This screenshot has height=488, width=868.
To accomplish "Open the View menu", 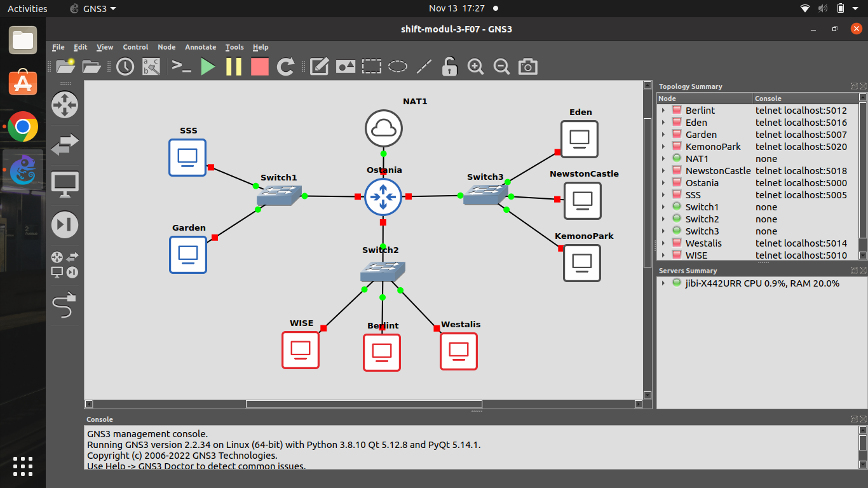I will tap(105, 47).
